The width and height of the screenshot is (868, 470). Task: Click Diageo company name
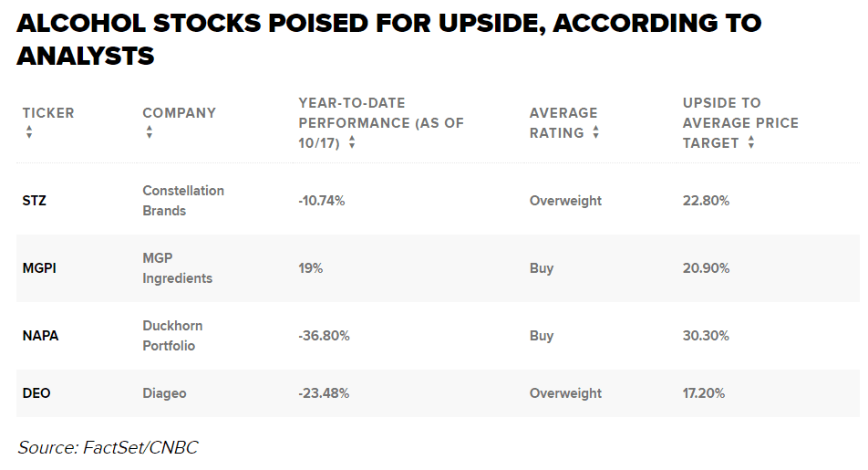click(x=164, y=393)
